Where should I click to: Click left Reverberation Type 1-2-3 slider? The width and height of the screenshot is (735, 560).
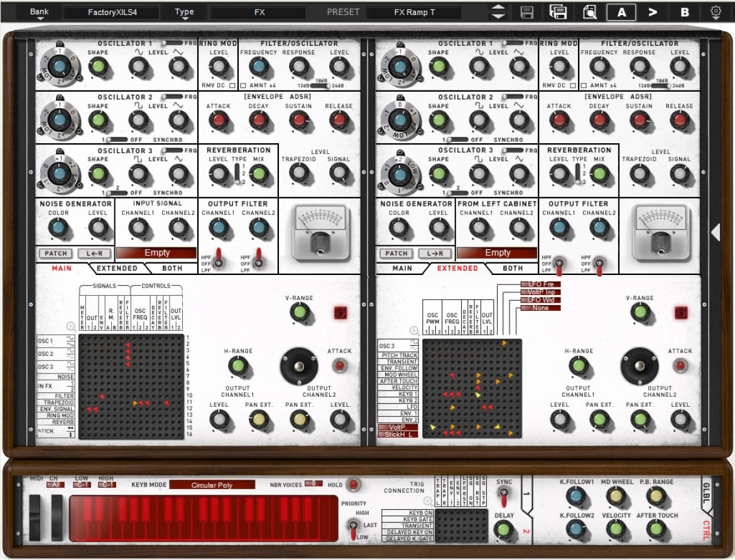(237, 174)
